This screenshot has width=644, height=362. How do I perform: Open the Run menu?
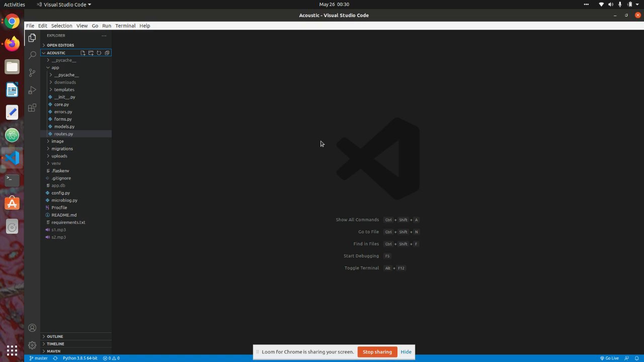(x=107, y=26)
